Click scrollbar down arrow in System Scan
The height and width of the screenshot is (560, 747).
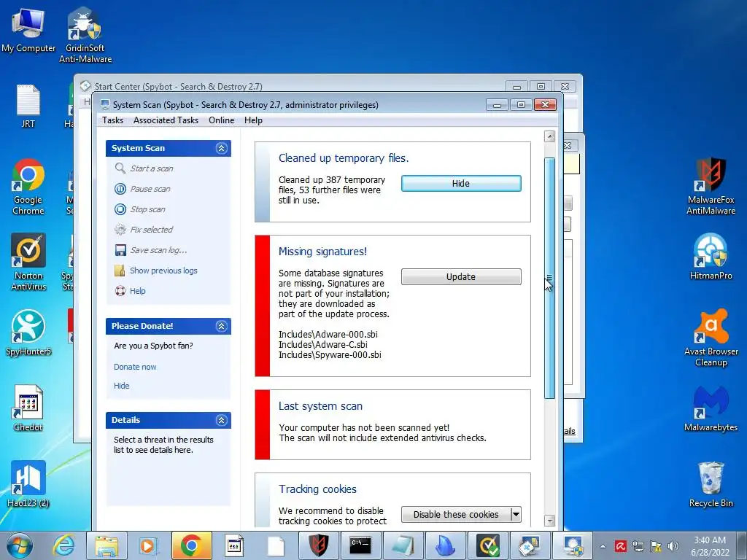pyautogui.click(x=549, y=521)
